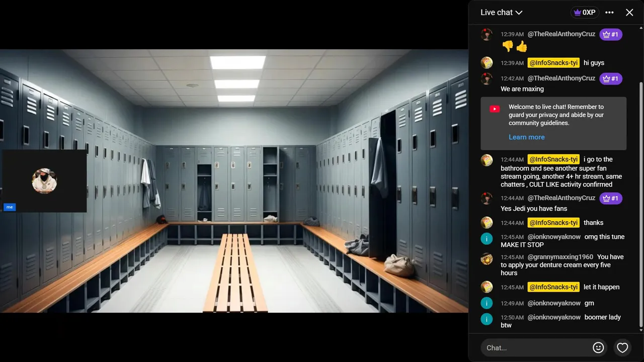Click the streamer avatar thumbnail overlay

pyautogui.click(x=44, y=181)
